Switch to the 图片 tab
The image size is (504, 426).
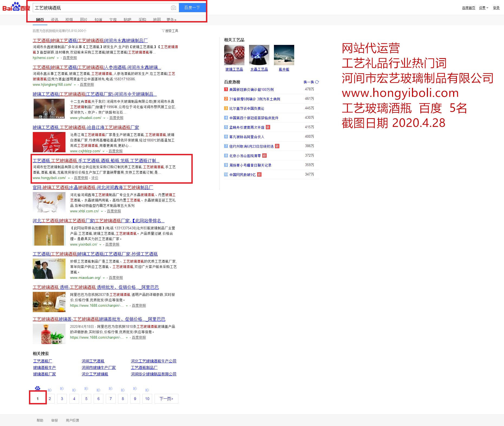coord(84,19)
